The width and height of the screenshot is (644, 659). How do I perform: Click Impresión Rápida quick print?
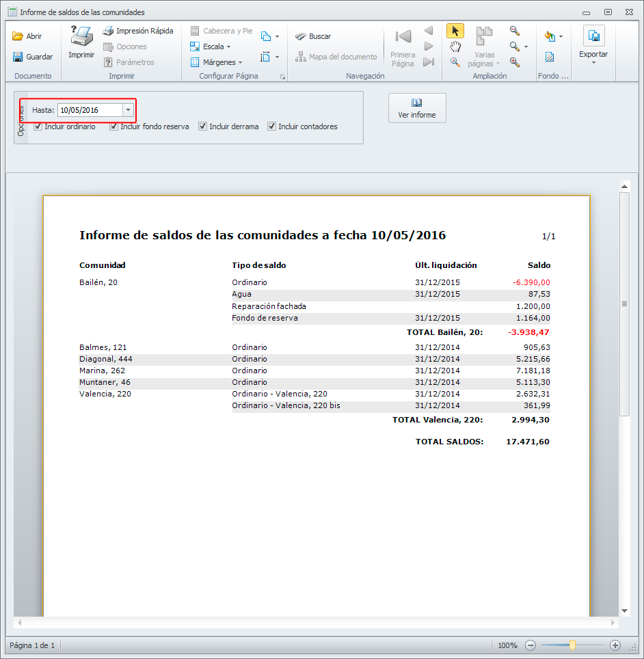(138, 31)
